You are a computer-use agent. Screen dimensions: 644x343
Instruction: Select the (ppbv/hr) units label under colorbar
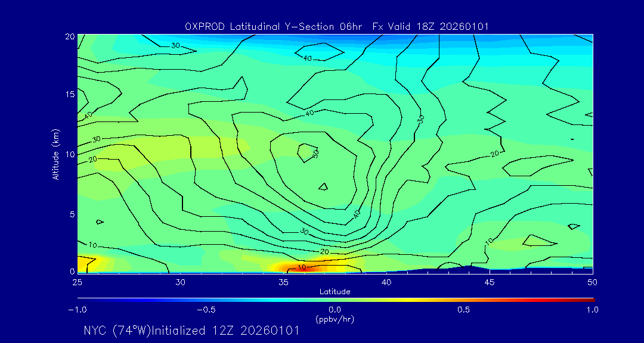tap(335, 318)
